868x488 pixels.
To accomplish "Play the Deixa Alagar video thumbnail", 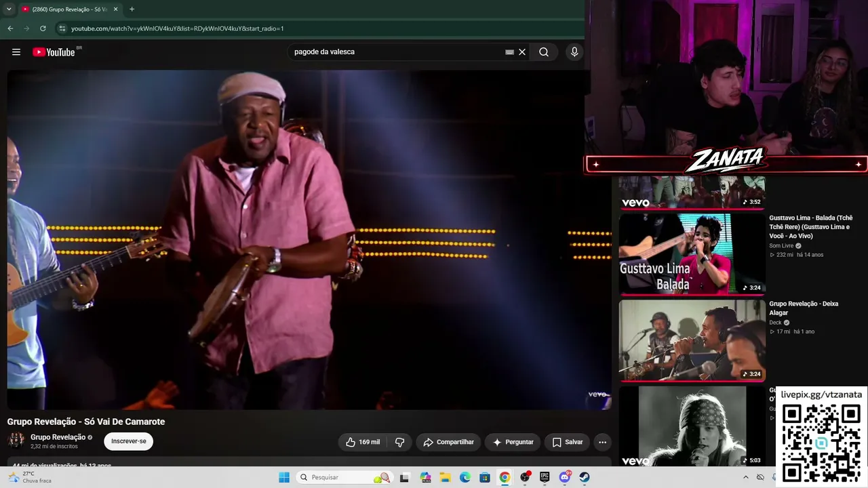I will (692, 340).
